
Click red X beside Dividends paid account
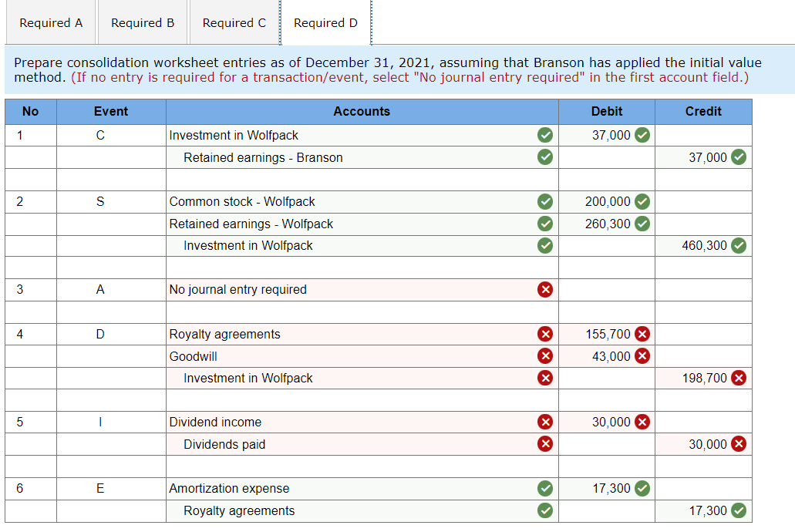(545, 444)
